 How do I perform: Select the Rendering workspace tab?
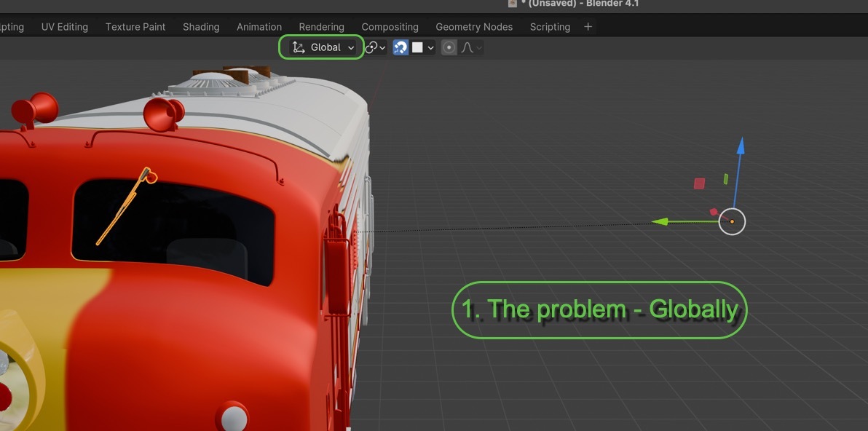click(x=321, y=27)
